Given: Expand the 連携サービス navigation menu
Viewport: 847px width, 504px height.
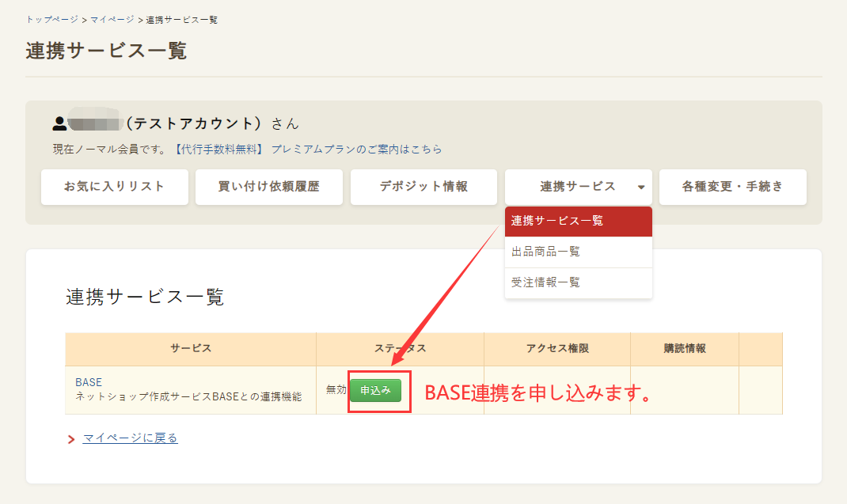Looking at the screenshot, I should 578,187.
